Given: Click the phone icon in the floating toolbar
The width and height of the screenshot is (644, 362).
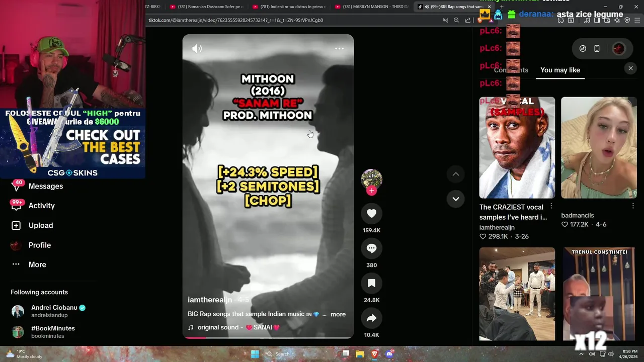Looking at the screenshot, I should tap(597, 49).
